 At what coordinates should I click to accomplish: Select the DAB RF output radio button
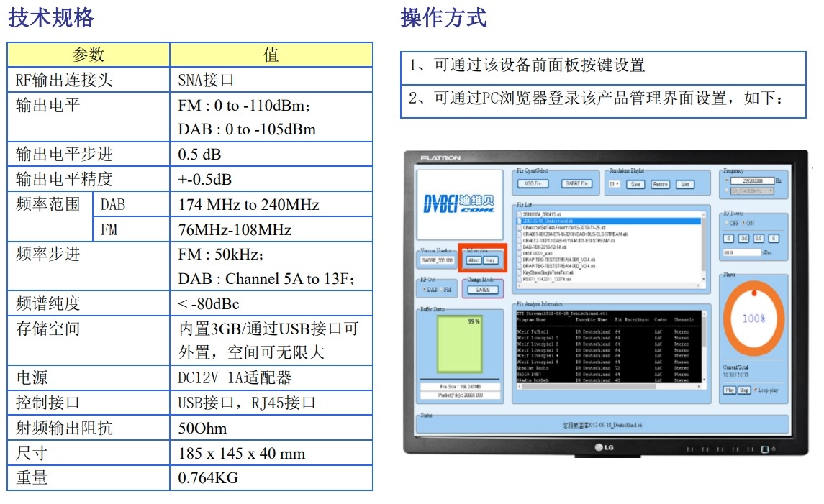click(425, 290)
